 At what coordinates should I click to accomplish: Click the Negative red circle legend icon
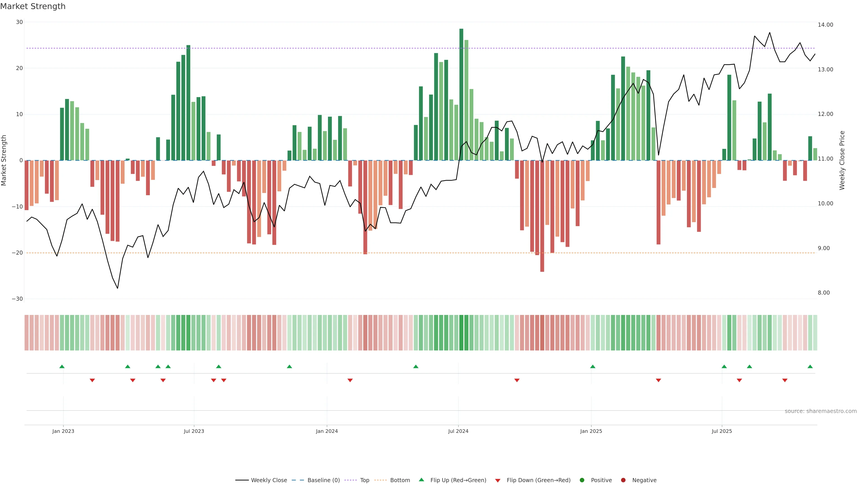pos(623,480)
